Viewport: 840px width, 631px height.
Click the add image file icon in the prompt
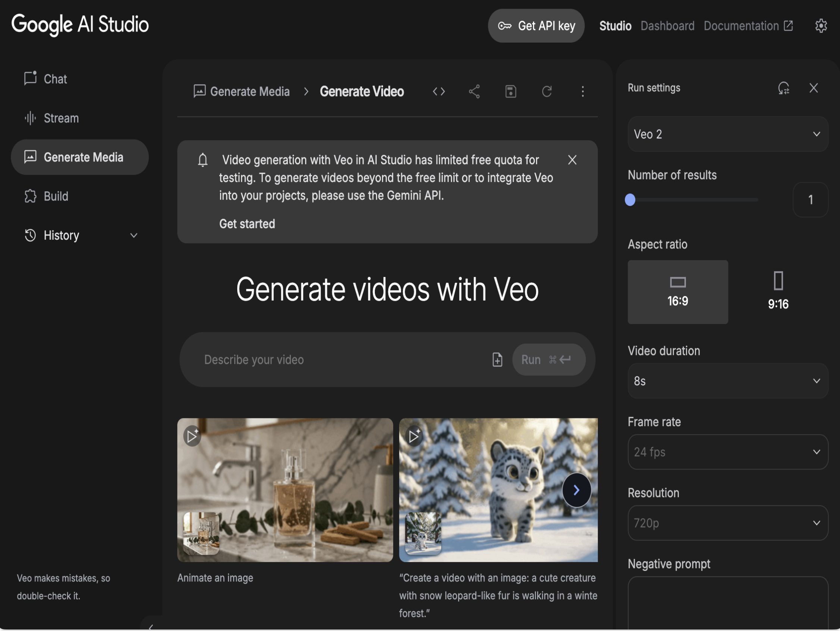[497, 360]
